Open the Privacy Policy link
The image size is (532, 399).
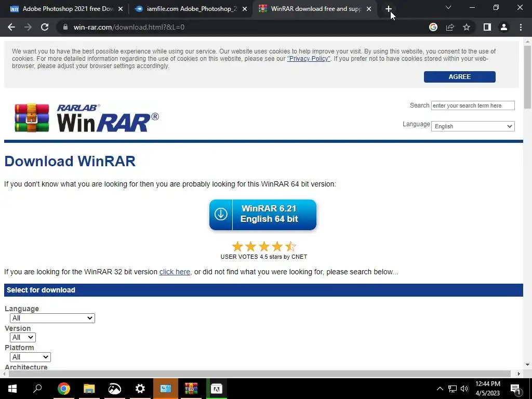tap(309, 59)
